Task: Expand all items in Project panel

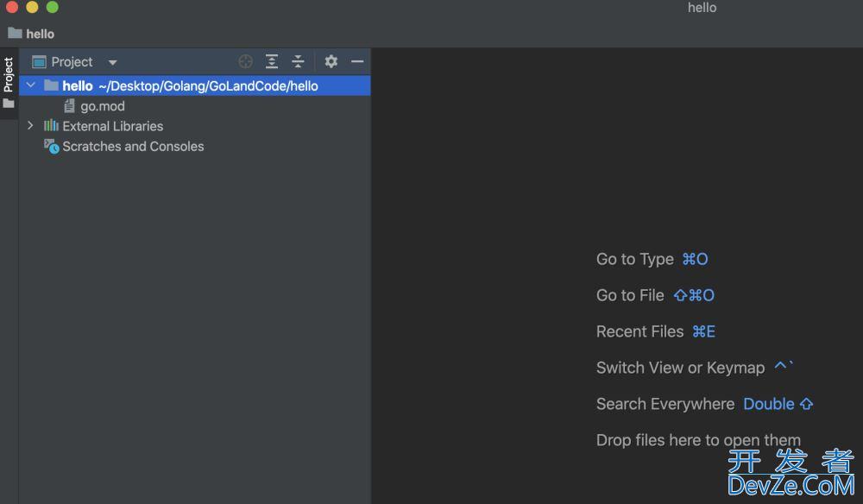Action: click(272, 61)
